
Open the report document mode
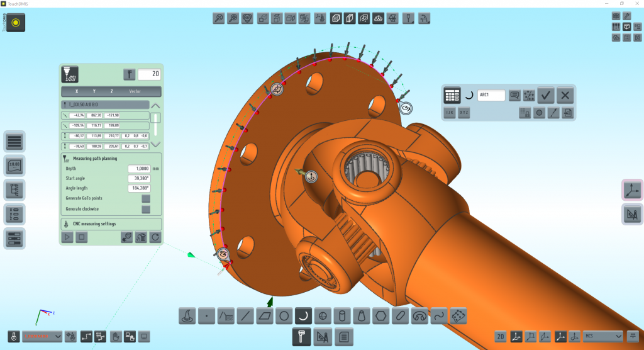coord(344,337)
